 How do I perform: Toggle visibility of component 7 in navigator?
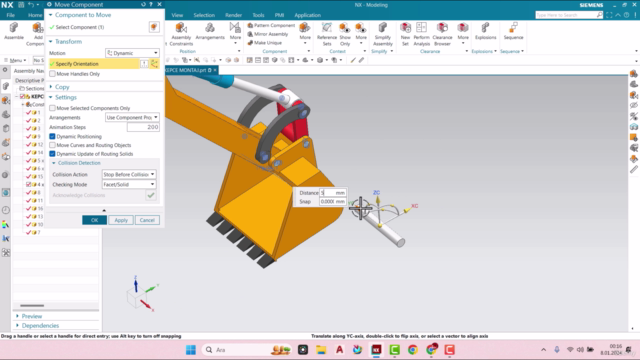tap(29, 232)
